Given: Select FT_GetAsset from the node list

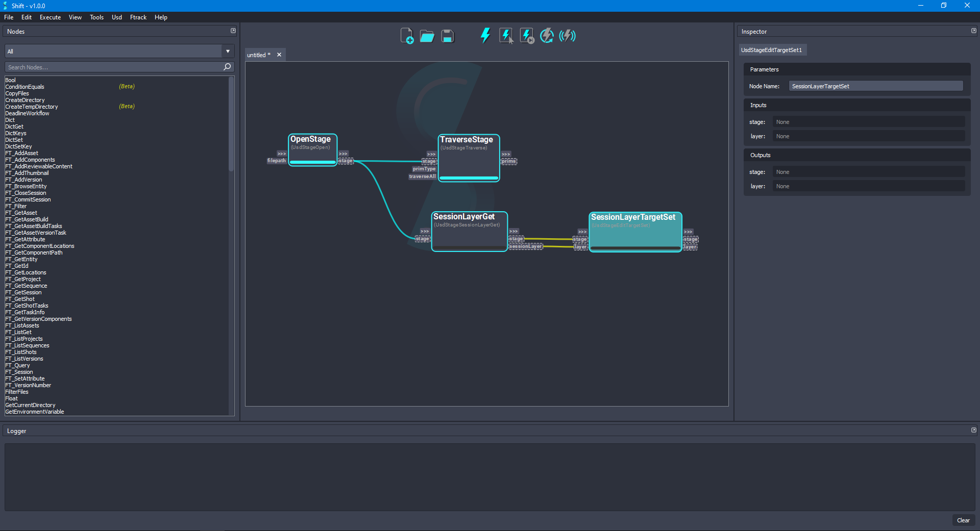Looking at the screenshot, I should coord(21,212).
